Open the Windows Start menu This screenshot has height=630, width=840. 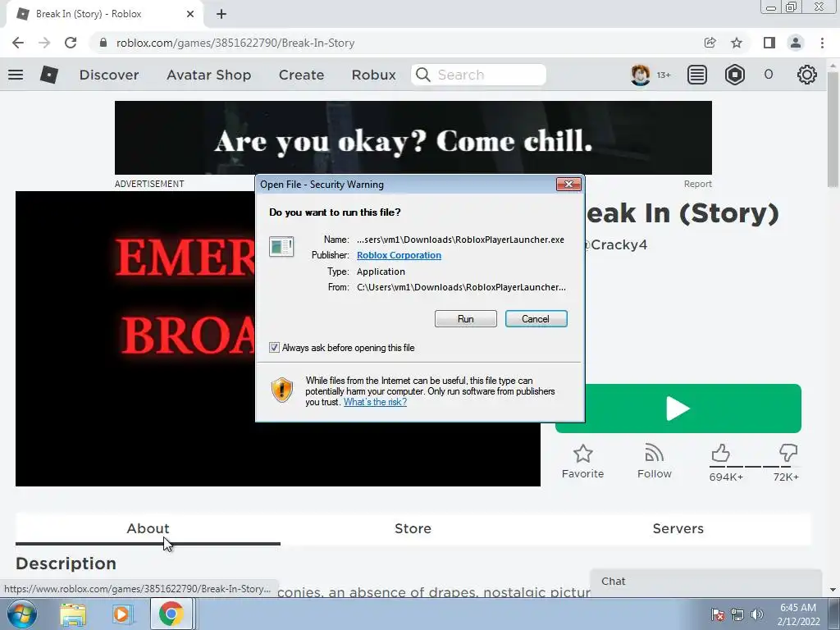(21, 614)
